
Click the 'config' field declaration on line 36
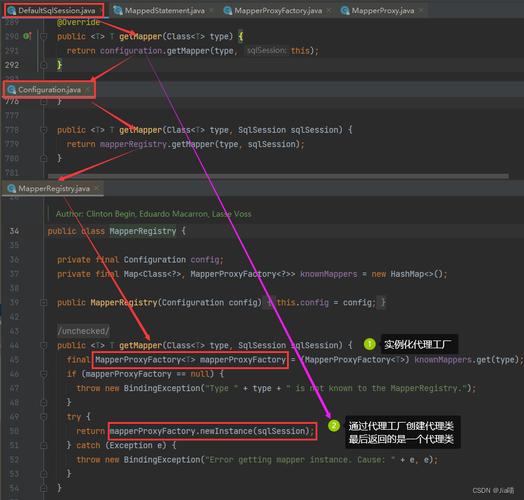pos(205,260)
